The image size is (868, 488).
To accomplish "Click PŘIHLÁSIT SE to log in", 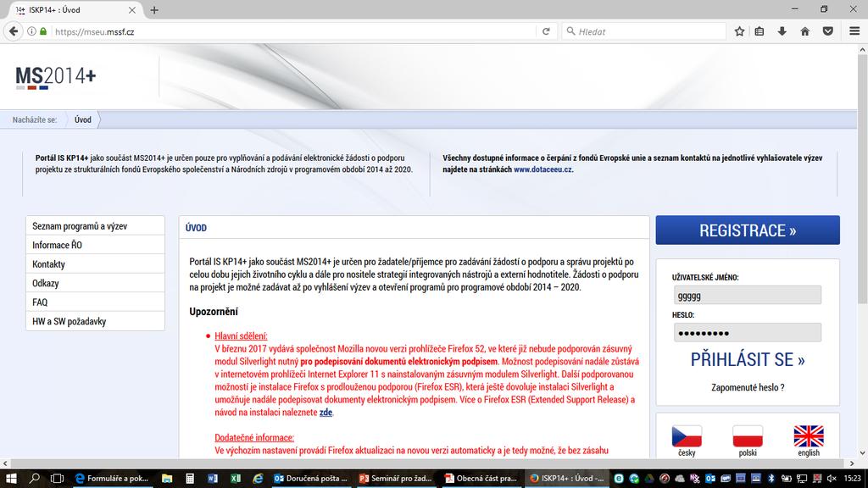I will (x=748, y=359).
